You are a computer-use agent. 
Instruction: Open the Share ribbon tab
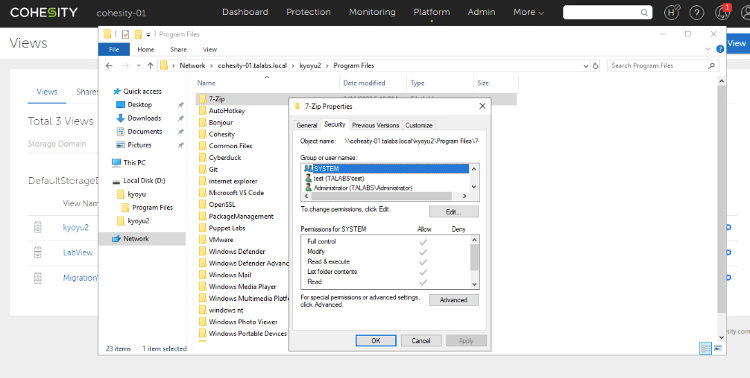tap(178, 49)
